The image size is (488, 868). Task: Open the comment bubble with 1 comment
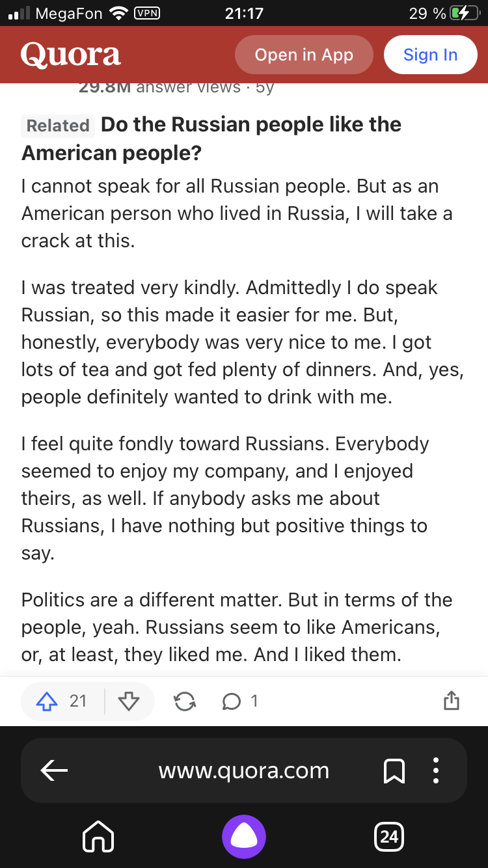[x=231, y=701]
